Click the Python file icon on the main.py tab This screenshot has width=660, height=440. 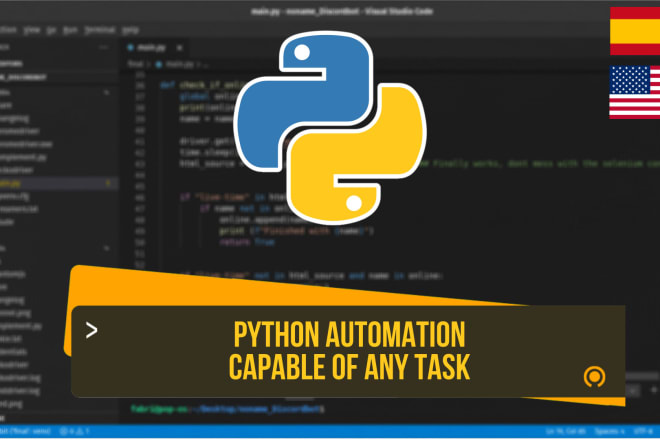pos(131,48)
